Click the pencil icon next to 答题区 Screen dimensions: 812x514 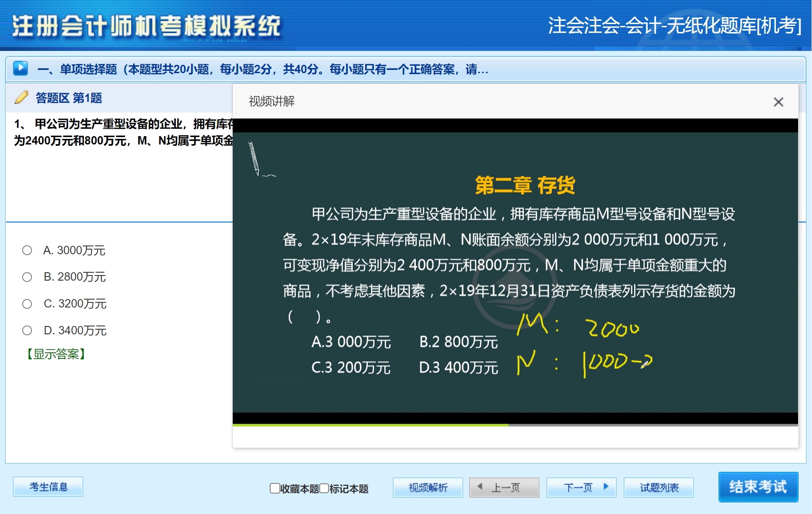tap(21, 97)
